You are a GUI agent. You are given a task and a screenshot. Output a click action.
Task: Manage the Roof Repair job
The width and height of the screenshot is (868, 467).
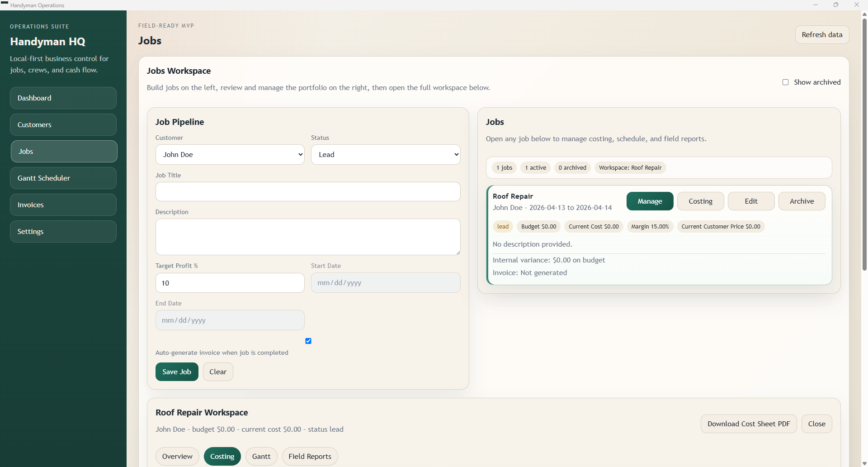650,201
